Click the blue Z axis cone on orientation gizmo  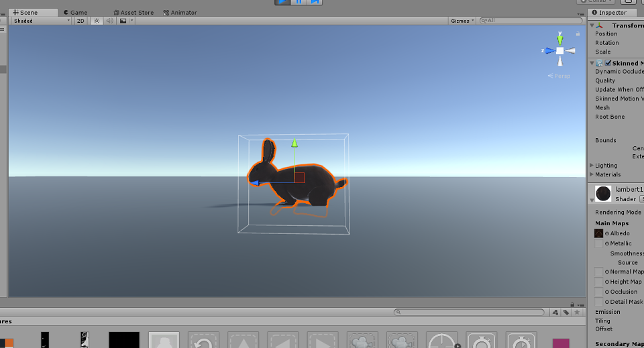tap(550, 51)
